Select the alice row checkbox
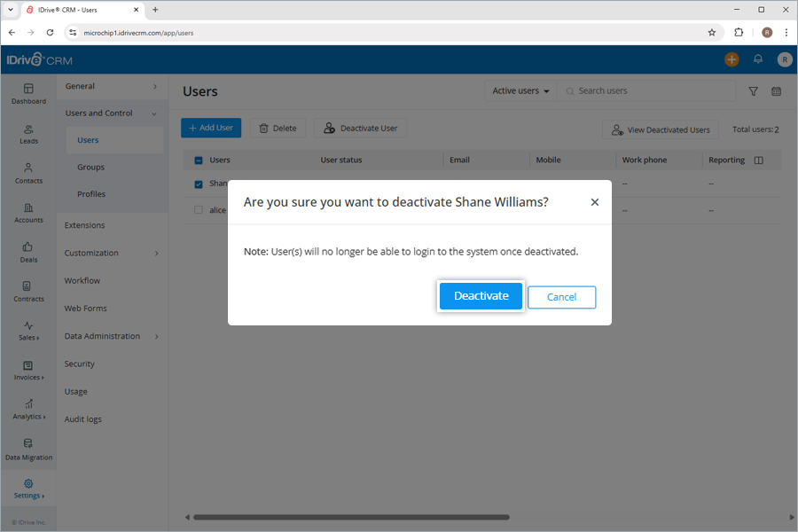This screenshot has height=532, width=798. (x=198, y=210)
